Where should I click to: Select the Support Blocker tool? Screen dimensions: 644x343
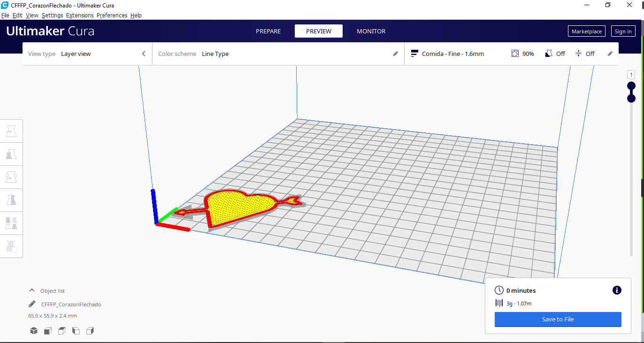coord(11,246)
